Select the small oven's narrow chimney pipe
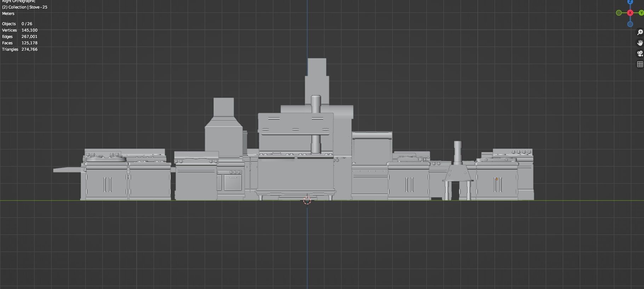The width and height of the screenshot is (644, 289). [458, 152]
